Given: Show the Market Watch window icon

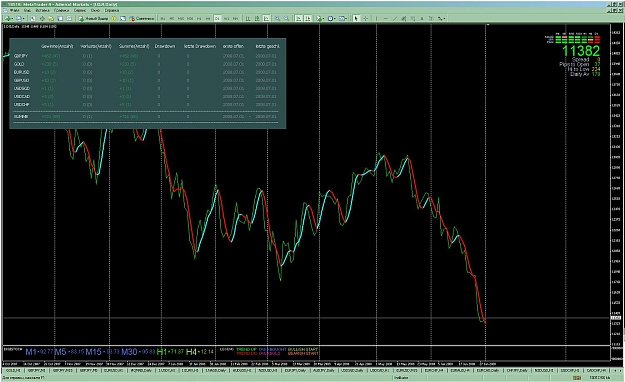Looking at the screenshot, I should (x=33, y=18).
